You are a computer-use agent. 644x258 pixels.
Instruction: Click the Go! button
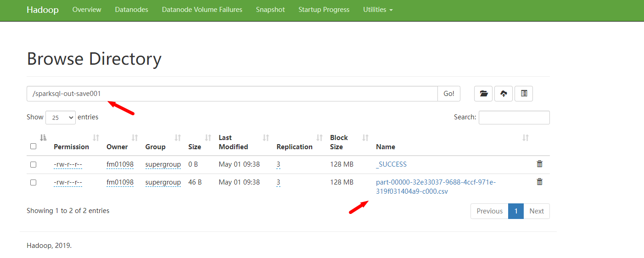(x=449, y=94)
